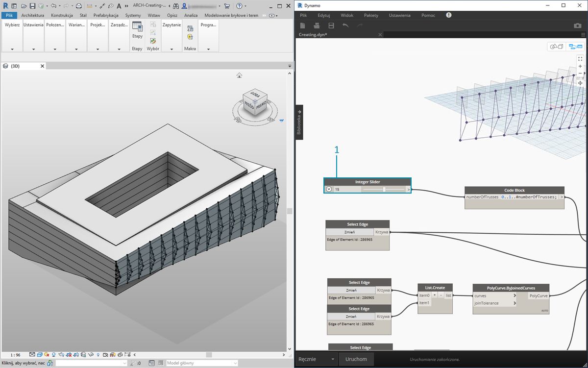The width and height of the screenshot is (588, 368).
Task: Expand the Zarządzaj ribbon panel
Action: pyautogui.click(x=119, y=49)
